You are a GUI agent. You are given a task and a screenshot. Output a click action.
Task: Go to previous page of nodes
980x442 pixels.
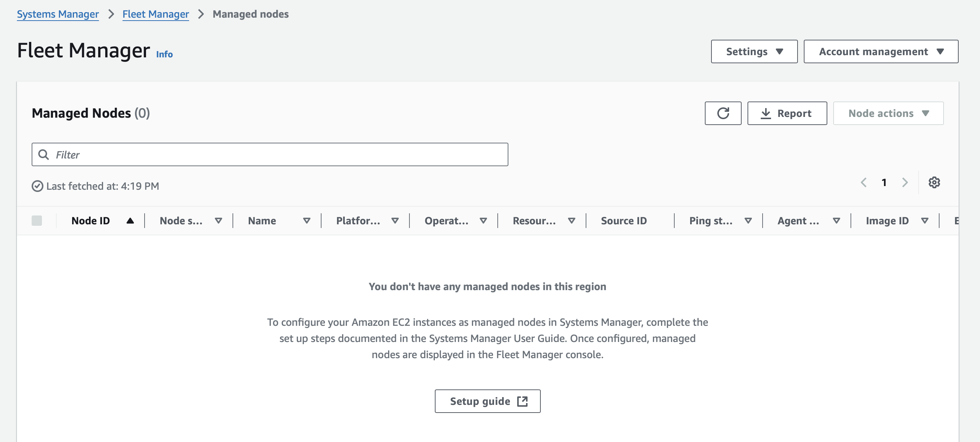point(864,183)
